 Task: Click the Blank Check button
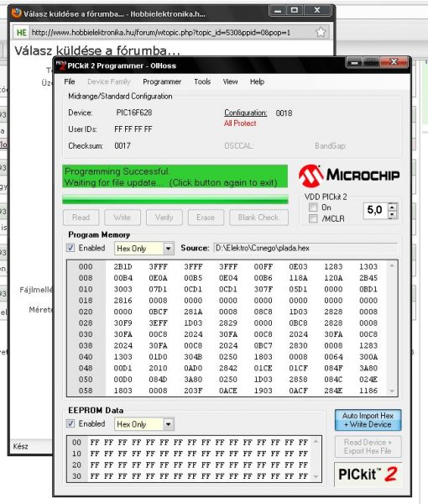(x=258, y=218)
